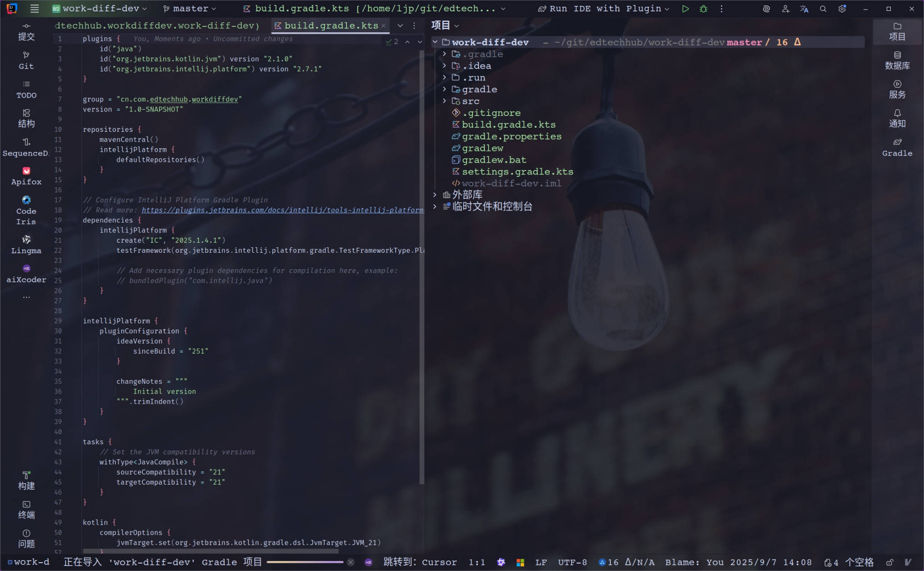Open the master branch dropdown
Image resolution: width=924 pixels, height=571 pixels.
click(x=190, y=9)
